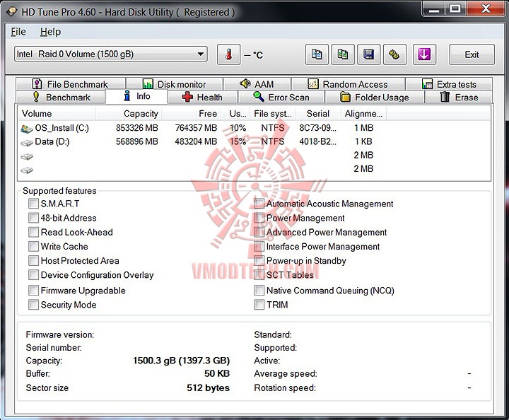Click serial value 4018-B2...
Viewport: 509px width, 420px height.
[x=318, y=141]
